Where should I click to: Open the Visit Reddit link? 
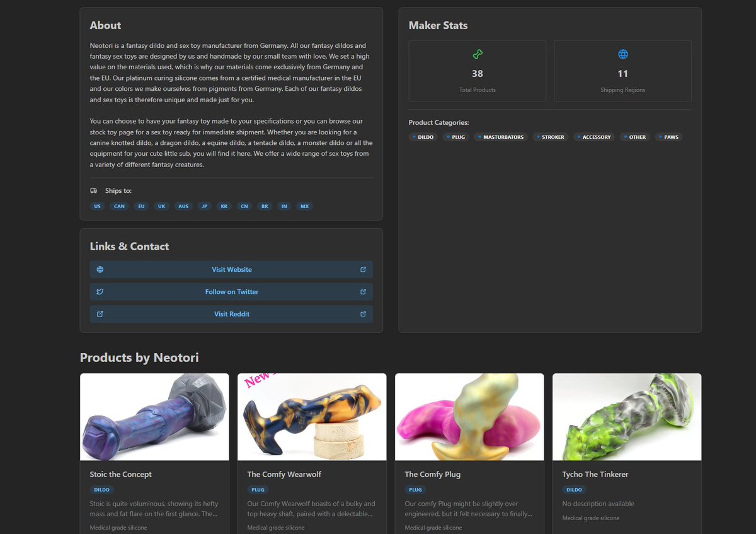point(231,313)
